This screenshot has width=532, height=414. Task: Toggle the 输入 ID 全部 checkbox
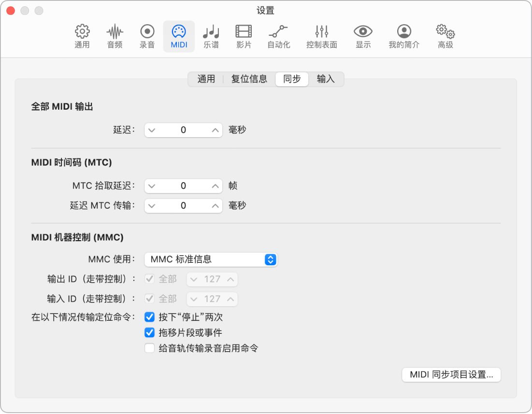(150, 299)
